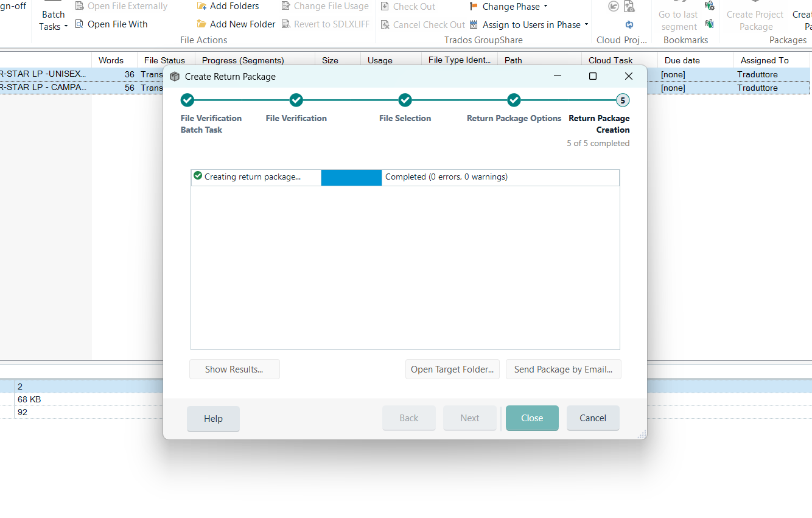812x518 pixels.
Task: Click the word count 56 cell
Action: 129,88
